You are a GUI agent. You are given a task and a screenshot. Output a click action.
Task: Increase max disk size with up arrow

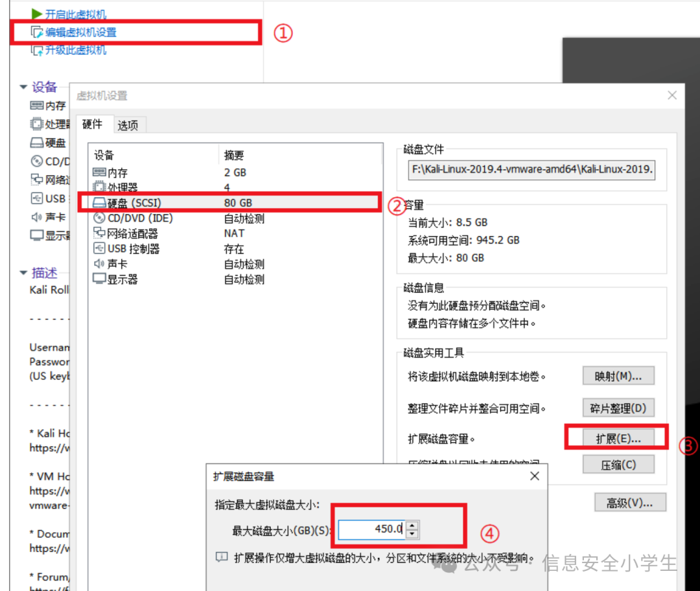[x=412, y=525]
